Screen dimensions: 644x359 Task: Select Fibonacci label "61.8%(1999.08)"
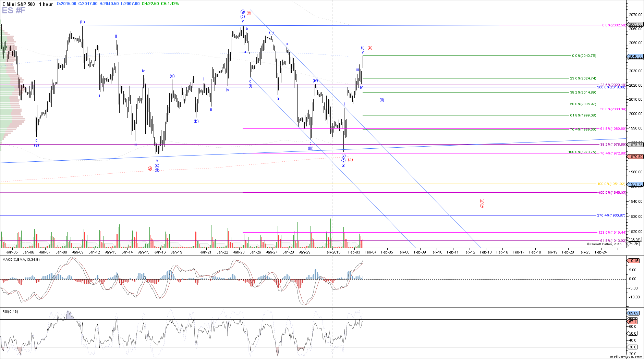[583, 115]
